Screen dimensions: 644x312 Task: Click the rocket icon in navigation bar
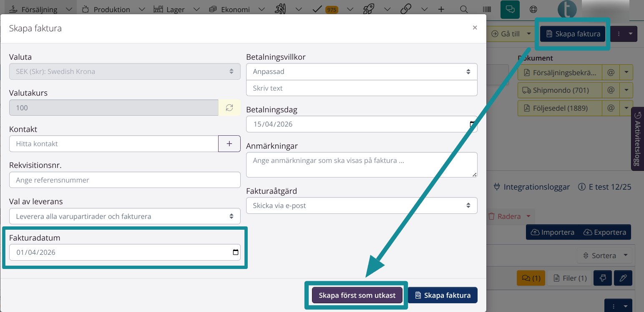368,9
